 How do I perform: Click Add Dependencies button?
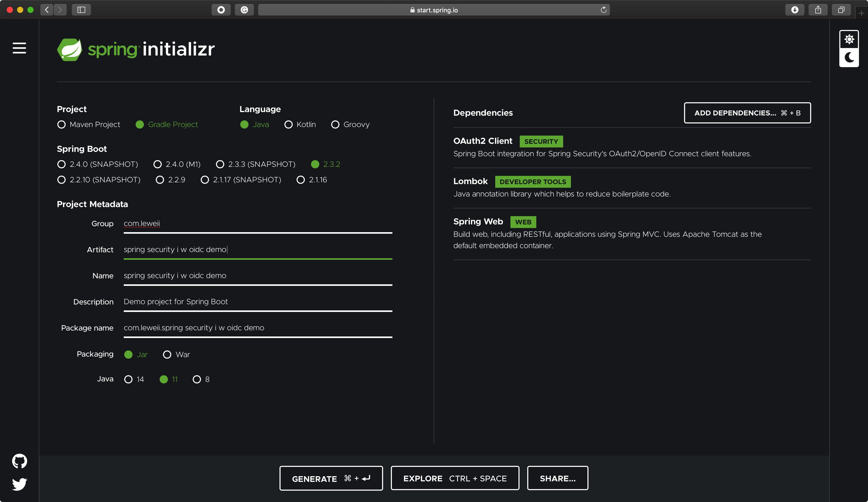point(747,113)
